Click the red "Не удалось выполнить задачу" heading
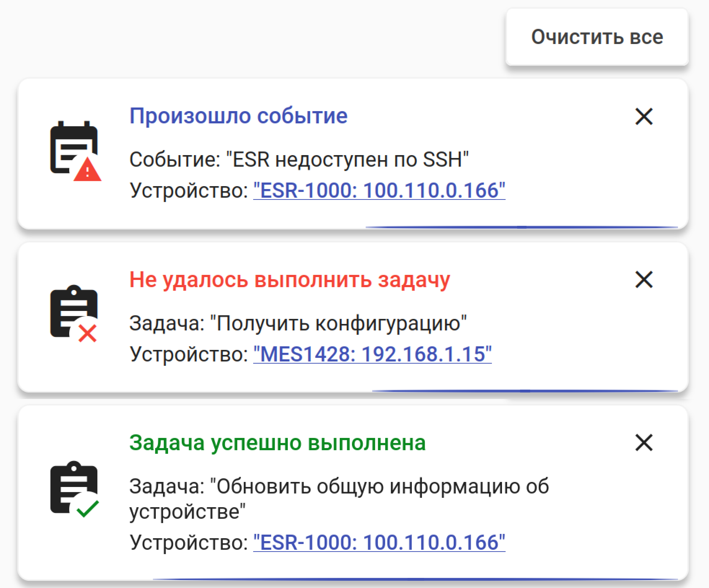The image size is (709, 588). [x=290, y=280]
